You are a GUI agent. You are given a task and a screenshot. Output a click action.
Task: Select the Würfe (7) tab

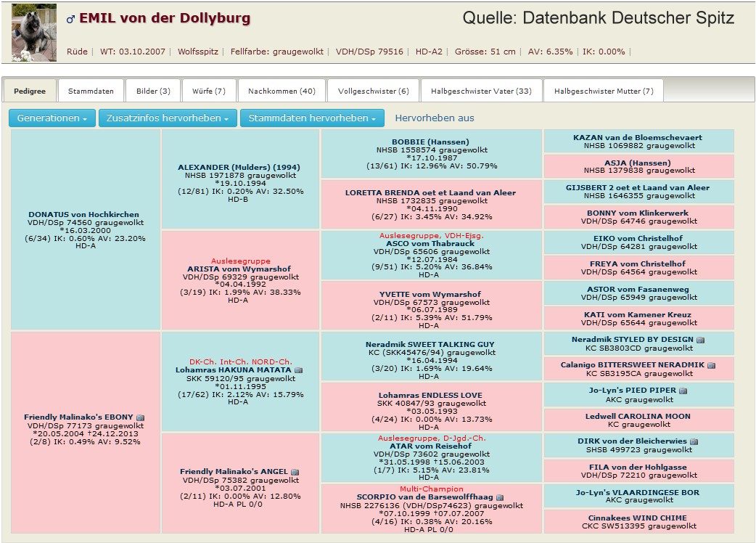(208, 91)
